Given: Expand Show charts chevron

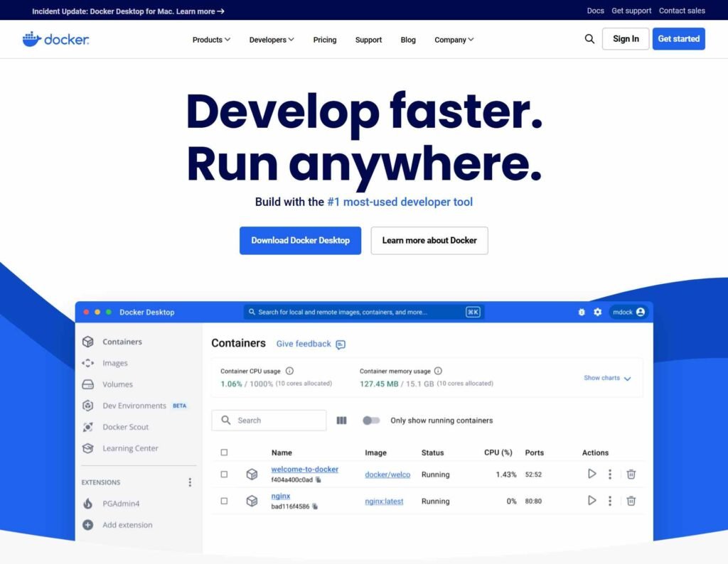Looking at the screenshot, I should [627, 379].
